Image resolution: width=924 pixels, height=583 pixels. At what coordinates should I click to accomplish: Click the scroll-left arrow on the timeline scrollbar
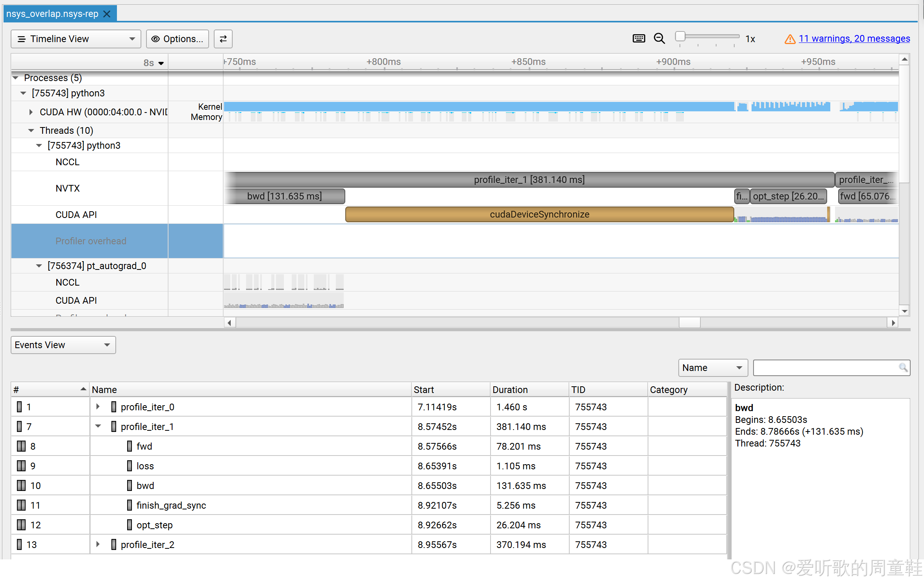click(x=230, y=323)
